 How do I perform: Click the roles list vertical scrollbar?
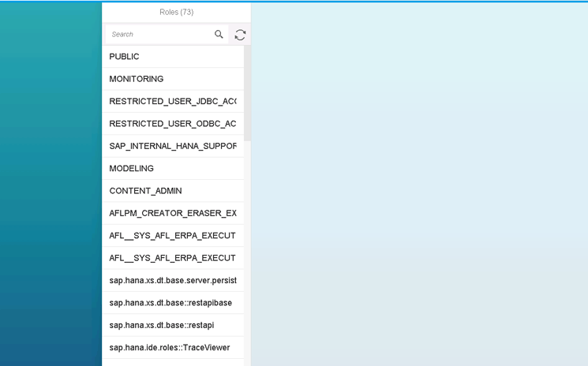coord(247,95)
